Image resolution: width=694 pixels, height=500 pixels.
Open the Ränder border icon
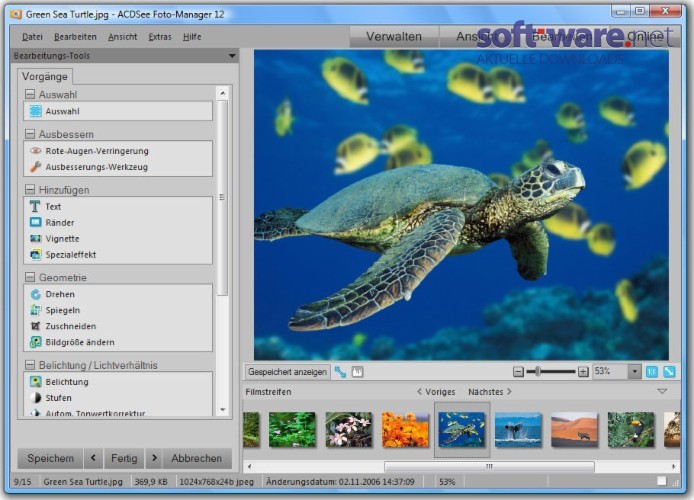(x=35, y=222)
